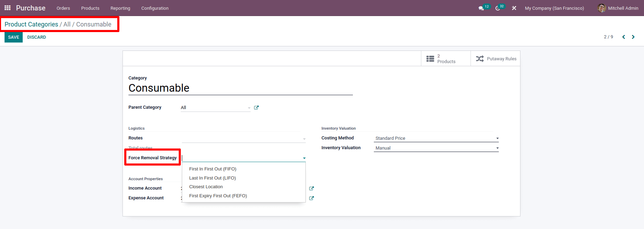Go to Product Categories breadcrumb

[31, 24]
